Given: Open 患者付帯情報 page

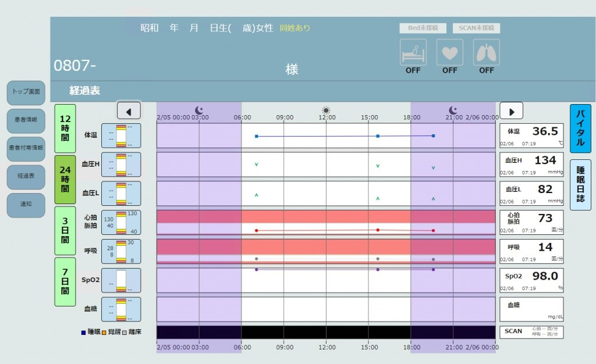Looking at the screenshot, I should click(26, 149).
